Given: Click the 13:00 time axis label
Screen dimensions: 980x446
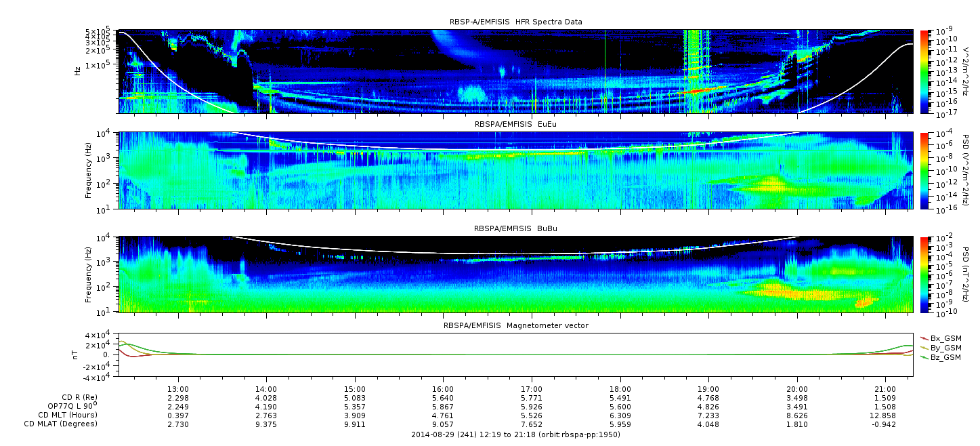Looking at the screenshot, I should click(x=177, y=388).
